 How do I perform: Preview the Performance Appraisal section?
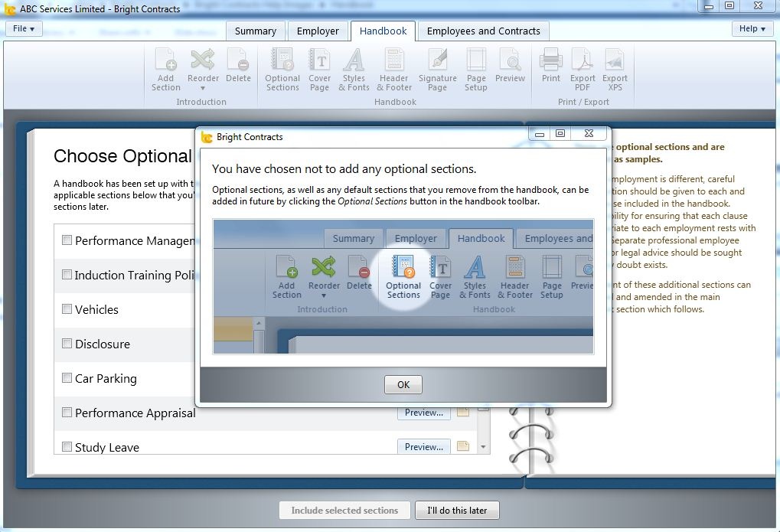[424, 413]
